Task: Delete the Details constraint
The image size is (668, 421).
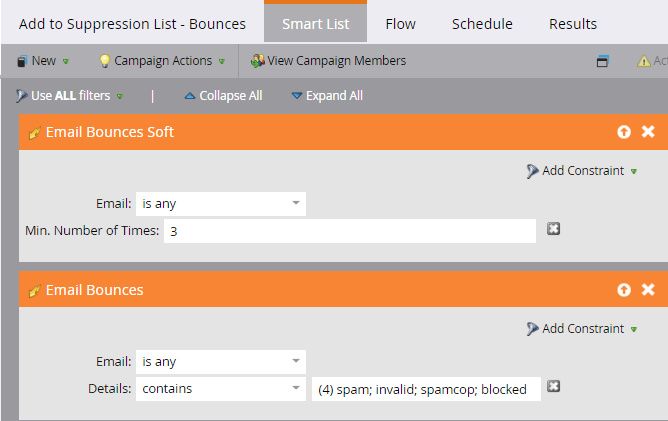Action: click(554, 387)
